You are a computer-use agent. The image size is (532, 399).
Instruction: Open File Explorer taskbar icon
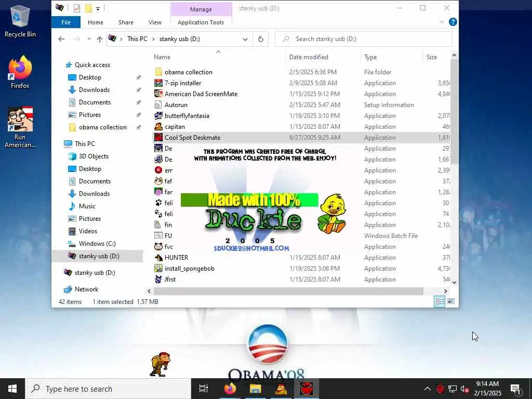[255, 389]
